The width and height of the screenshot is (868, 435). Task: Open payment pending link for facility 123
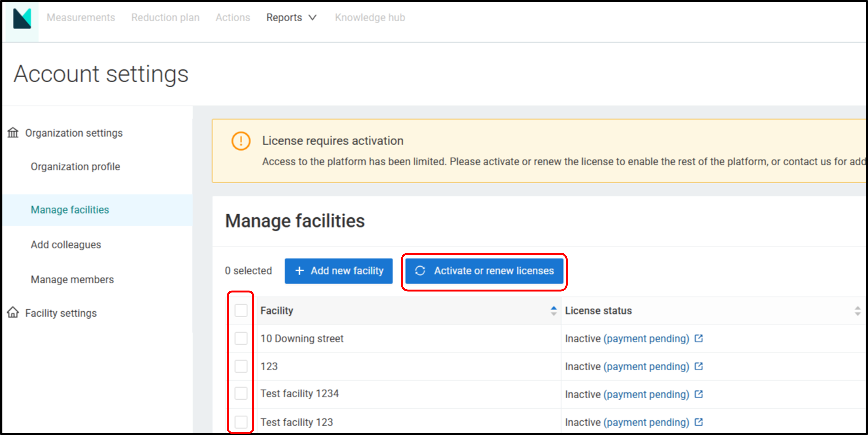[x=646, y=366]
